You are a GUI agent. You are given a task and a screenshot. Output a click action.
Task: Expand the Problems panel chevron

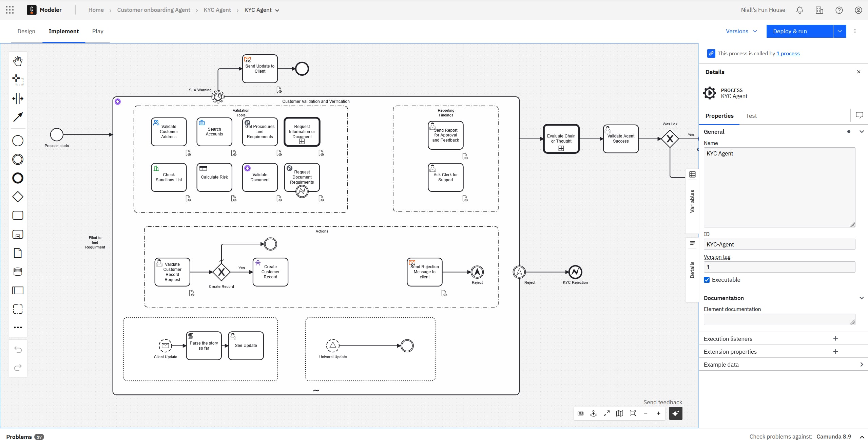[862, 437]
